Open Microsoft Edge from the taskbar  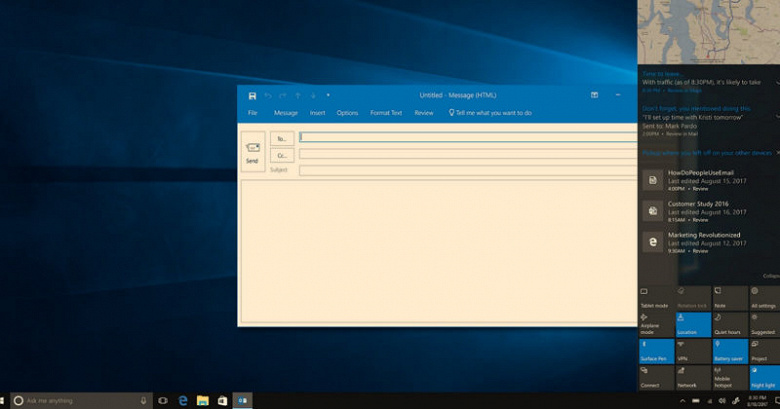(x=184, y=400)
